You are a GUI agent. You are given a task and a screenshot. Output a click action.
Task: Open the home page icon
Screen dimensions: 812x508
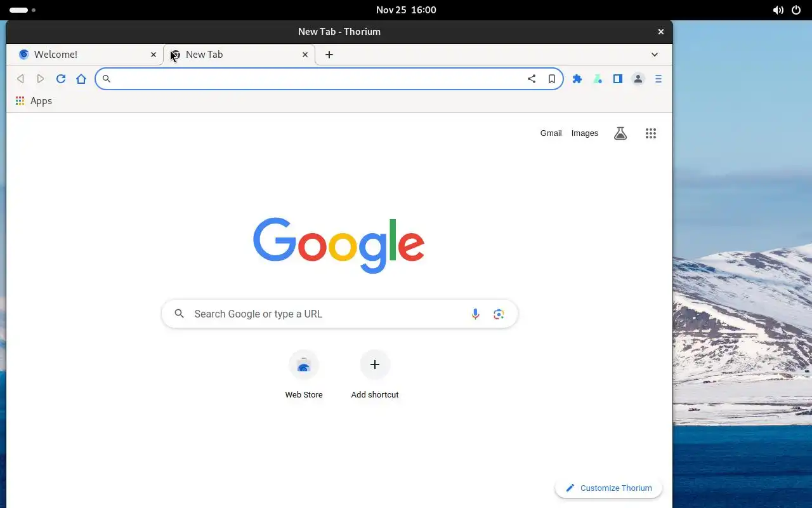[81, 79]
